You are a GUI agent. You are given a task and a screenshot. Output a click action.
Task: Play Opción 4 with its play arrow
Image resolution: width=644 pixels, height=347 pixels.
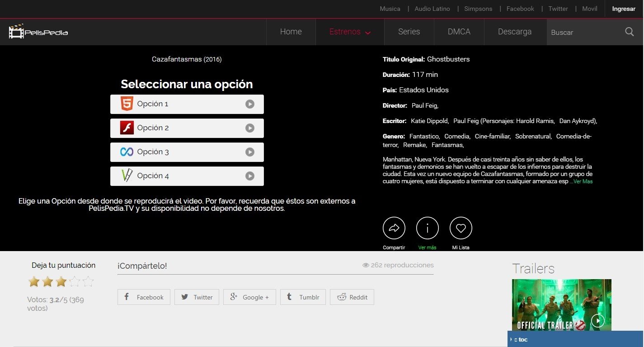tap(250, 176)
